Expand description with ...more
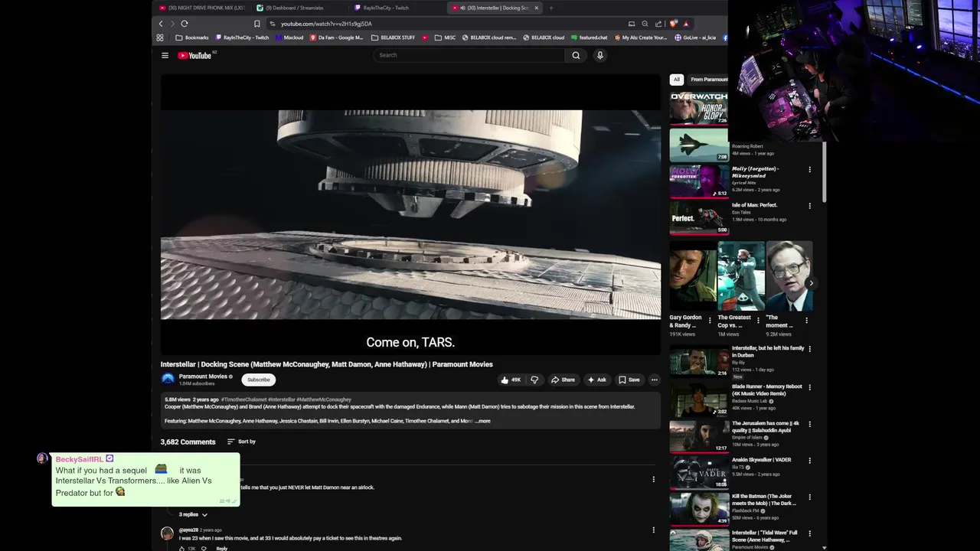 point(483,421)
